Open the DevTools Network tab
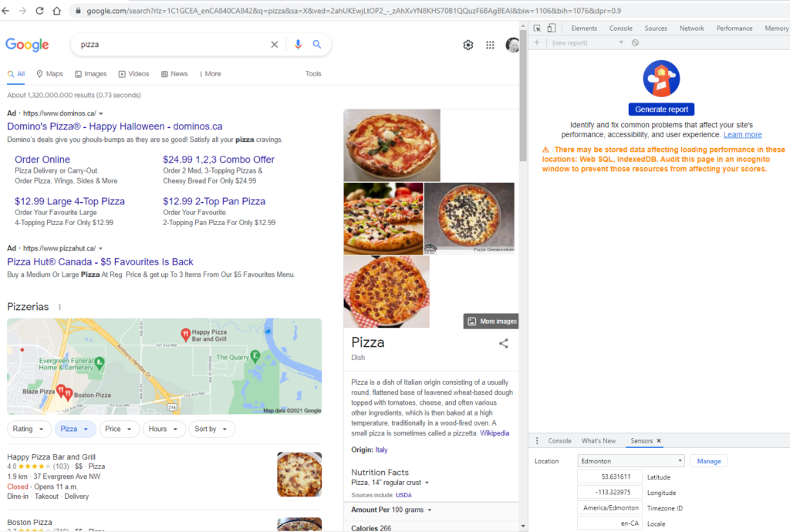Viewport: 790px width, 532px height. pos(692,29)
